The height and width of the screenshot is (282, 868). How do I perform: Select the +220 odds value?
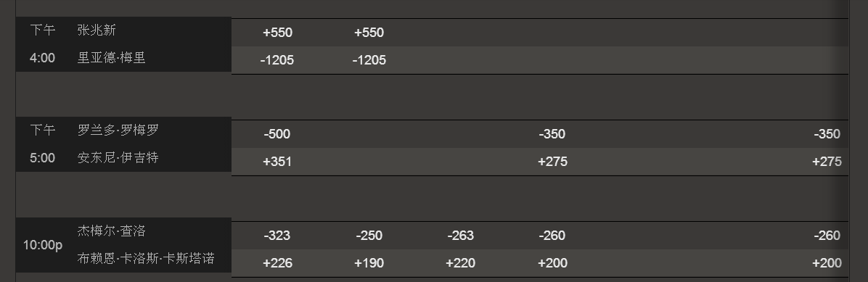(x=461, y=264)
